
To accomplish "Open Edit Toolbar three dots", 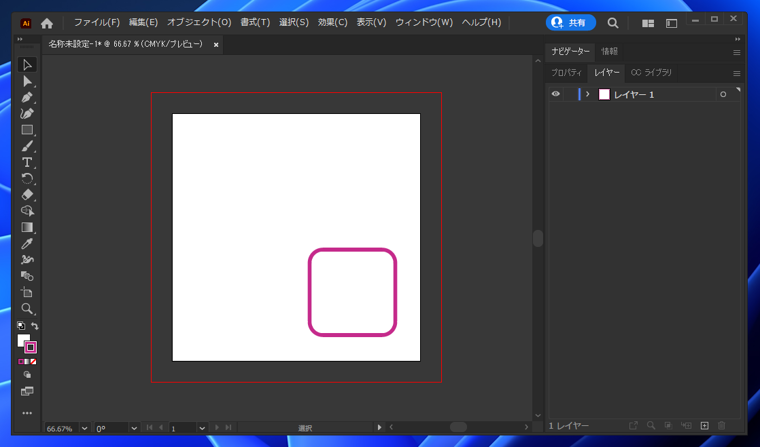I will pyautogui.click(x=27, y=413).
